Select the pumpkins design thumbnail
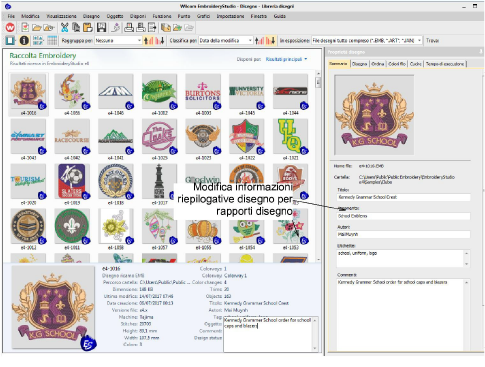 point(203,230)
